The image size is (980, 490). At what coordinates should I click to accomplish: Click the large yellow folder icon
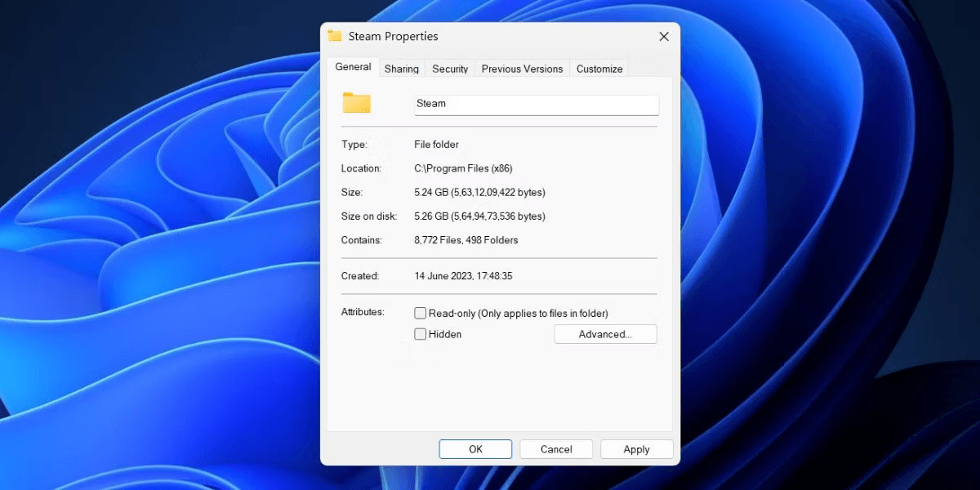[356, 104]
